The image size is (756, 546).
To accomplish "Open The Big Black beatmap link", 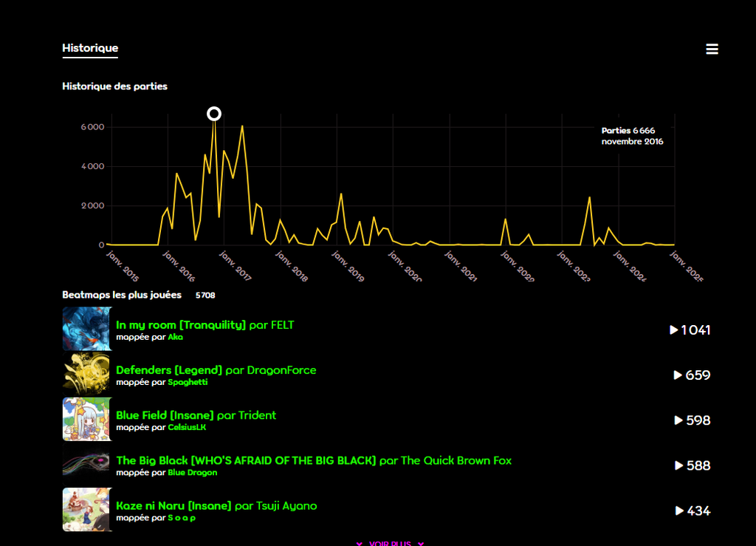I will click(x=246, y=460).
